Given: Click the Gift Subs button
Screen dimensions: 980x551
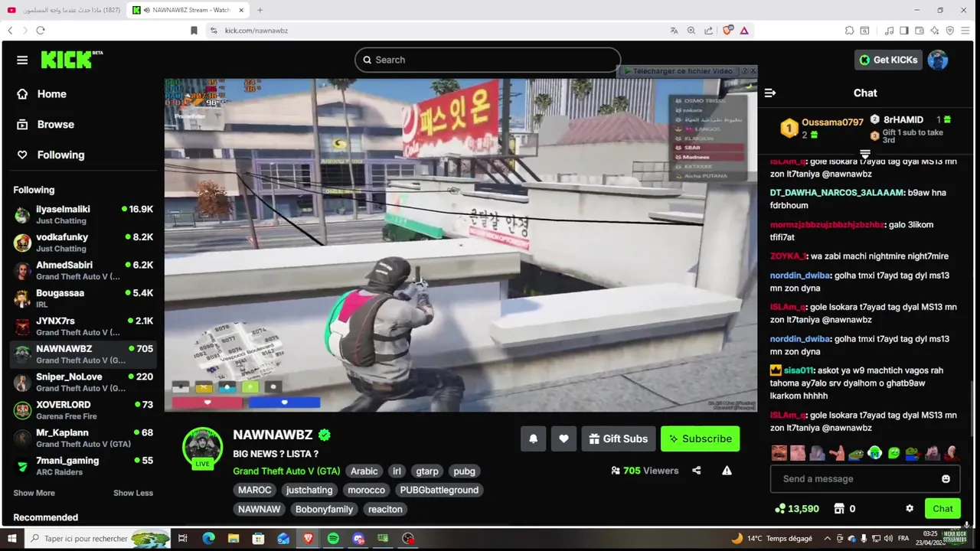Looking at the screenshot, I should point(619,439).
